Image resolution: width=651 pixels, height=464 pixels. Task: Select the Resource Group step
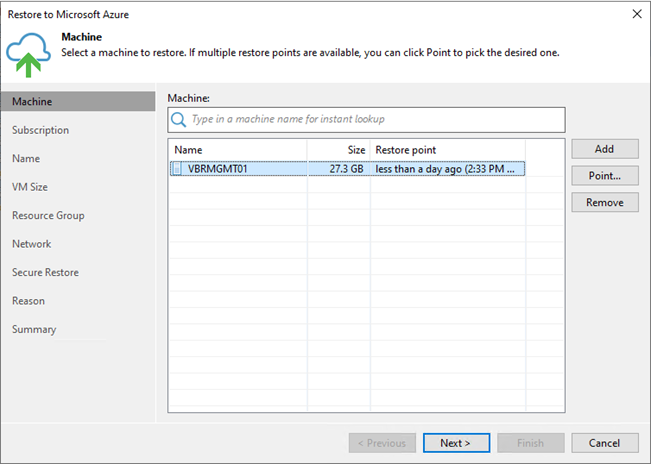[48, 216]
